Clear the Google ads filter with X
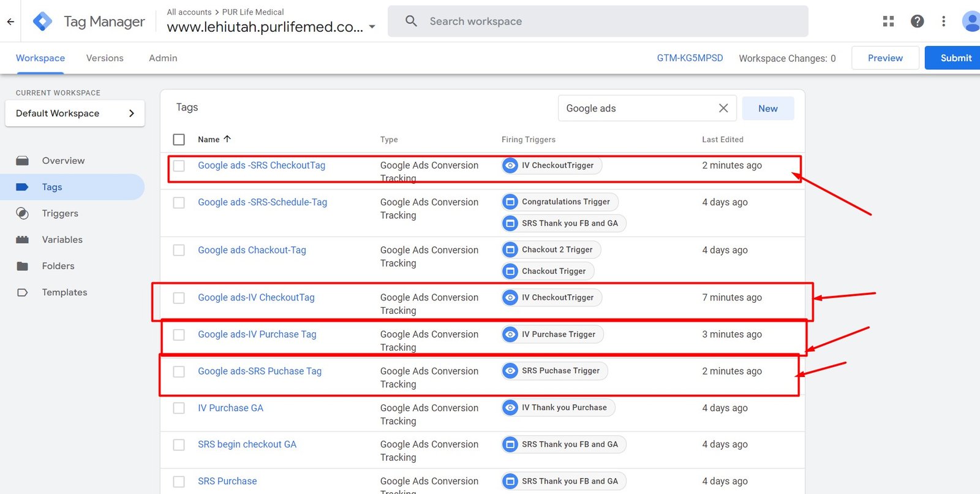 723,108
